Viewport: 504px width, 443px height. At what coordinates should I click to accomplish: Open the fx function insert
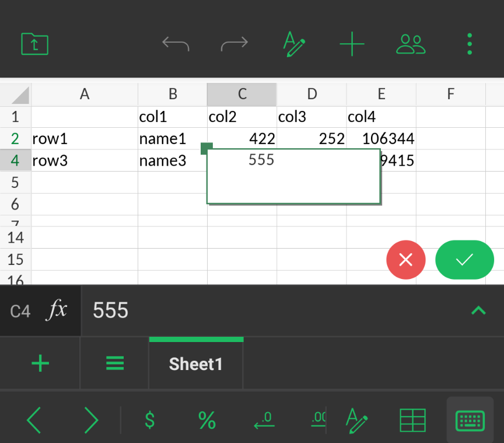point(57,311)
